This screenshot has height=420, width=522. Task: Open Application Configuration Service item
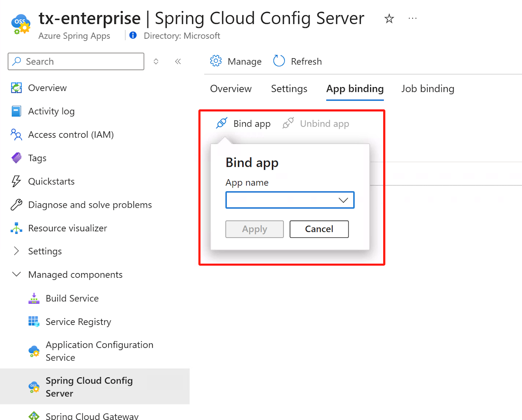pyautogui.click(x=99, y=351)
